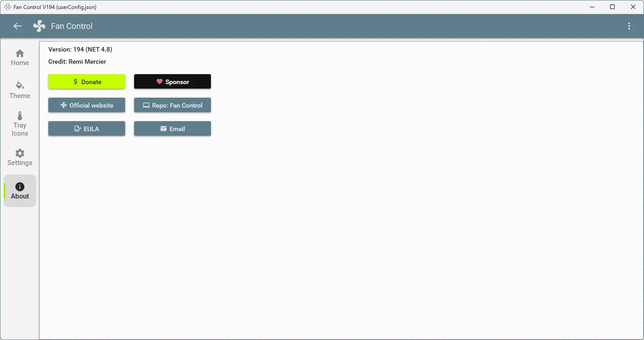
Task: Minimize the Fan Control window
Action: click(592, 7)
